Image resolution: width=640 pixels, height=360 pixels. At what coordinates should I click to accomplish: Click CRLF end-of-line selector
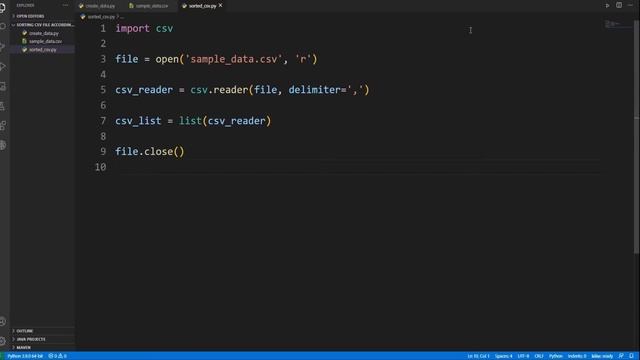[x=539, y=356]
